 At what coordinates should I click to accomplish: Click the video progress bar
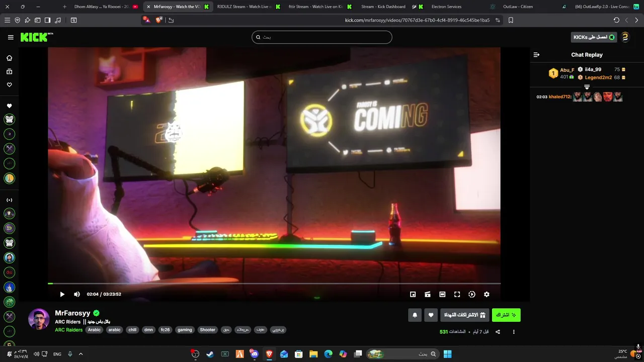point(274,284)
